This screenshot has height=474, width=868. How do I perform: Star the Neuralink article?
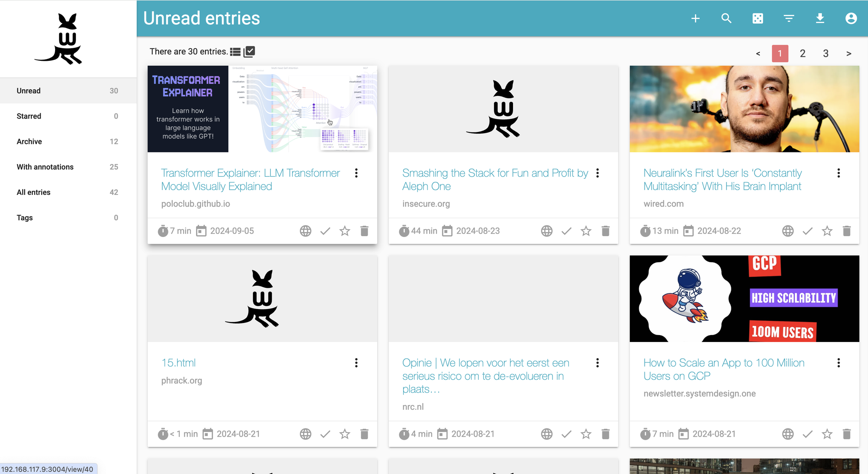tap(827, 231)
